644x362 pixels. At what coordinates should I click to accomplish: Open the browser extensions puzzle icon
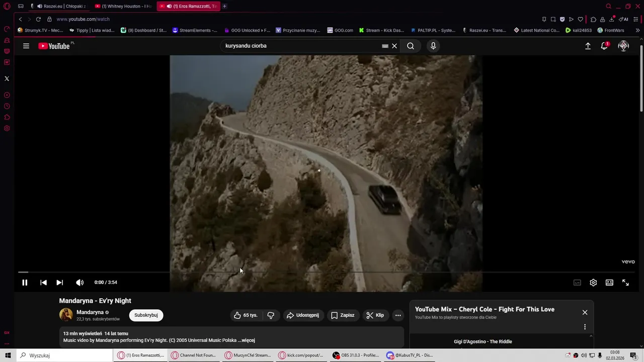(x=593, y=19)
